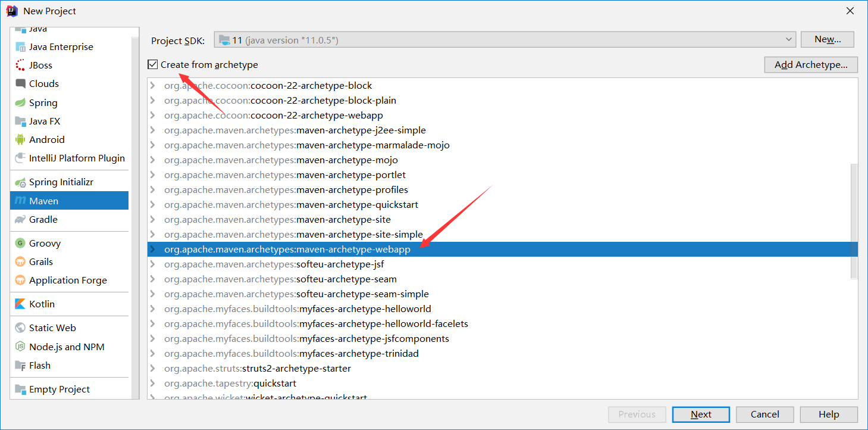Expand myfaces-archetype-helloworld node

point(153,309)
